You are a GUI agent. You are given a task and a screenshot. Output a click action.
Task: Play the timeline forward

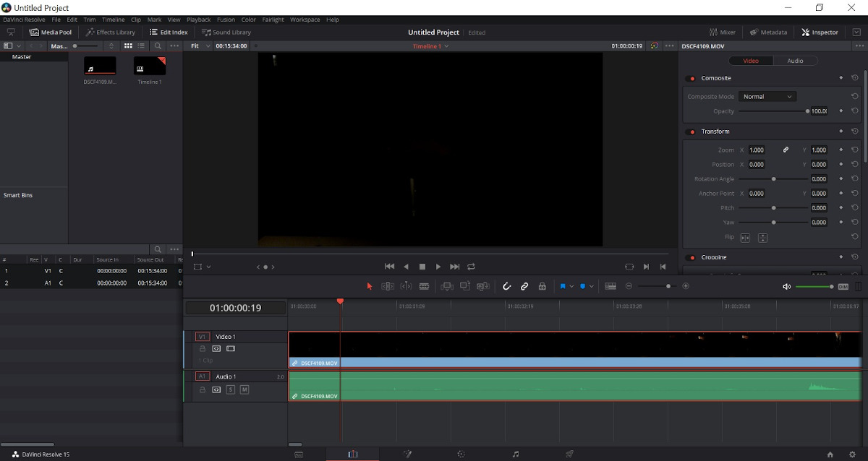(438, 267)
